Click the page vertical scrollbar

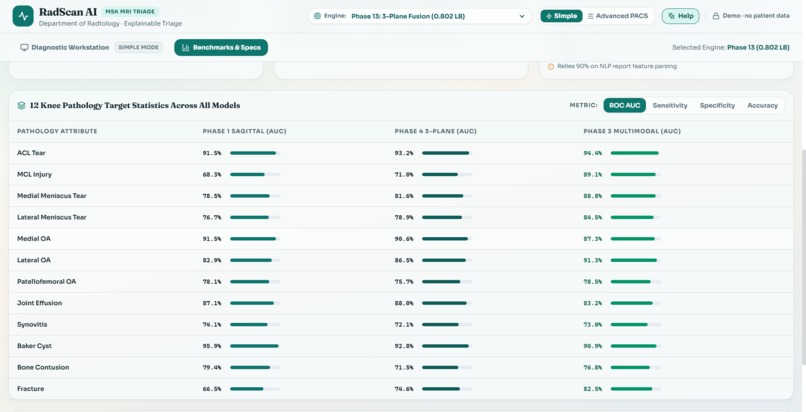[x=803, y=257]
